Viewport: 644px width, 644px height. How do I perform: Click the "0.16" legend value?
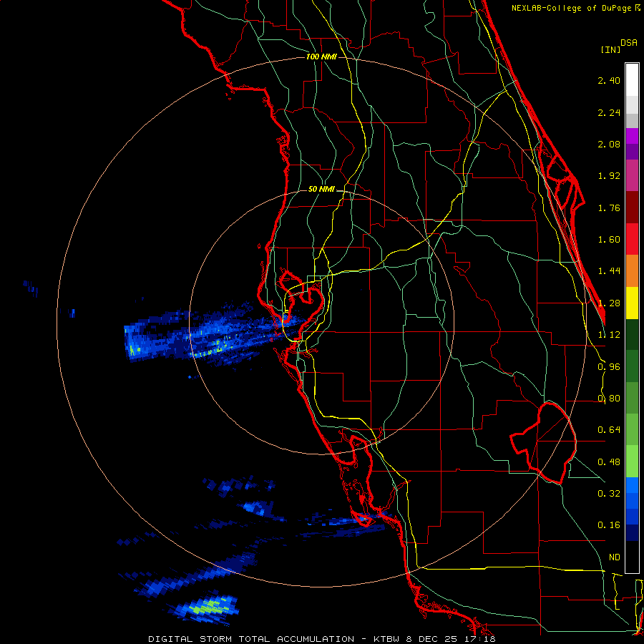609,525
